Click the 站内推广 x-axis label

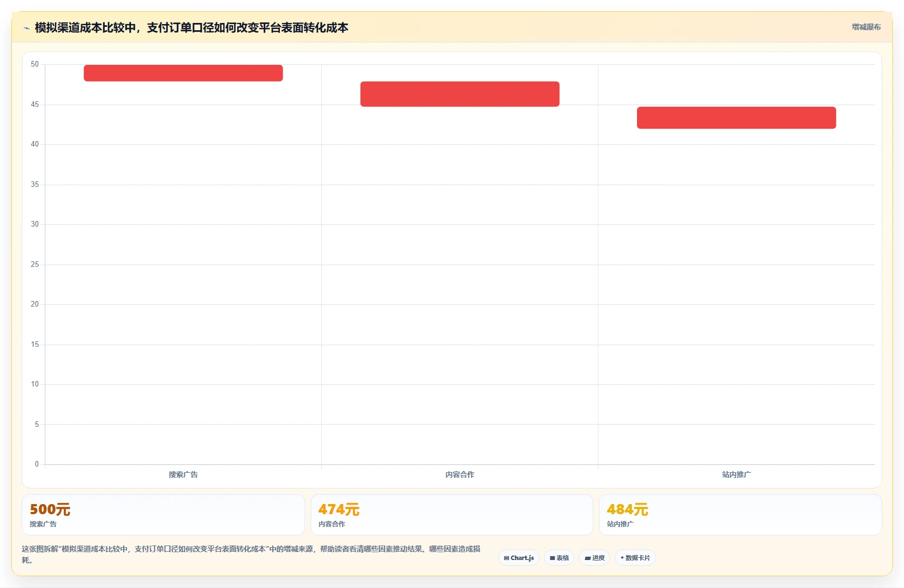point(736,474)
